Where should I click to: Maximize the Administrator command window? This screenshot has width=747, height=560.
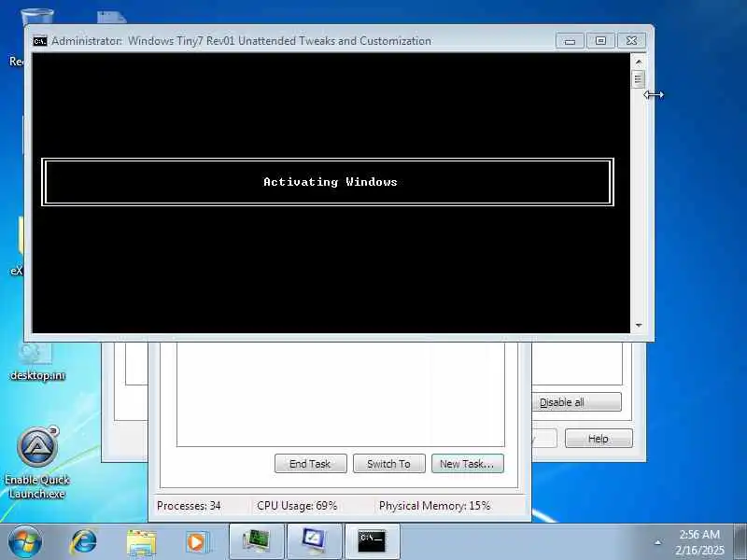(x=600, y=41)
